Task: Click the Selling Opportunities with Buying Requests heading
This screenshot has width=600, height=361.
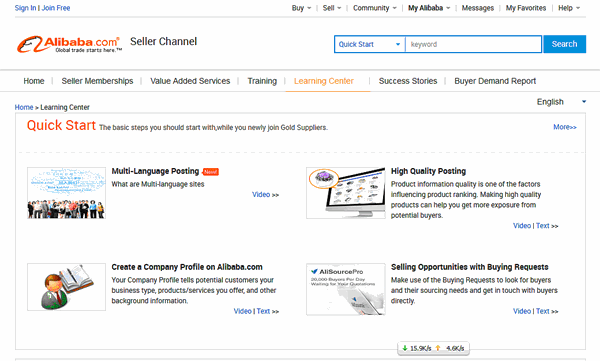Action: (x=470, y=267)
